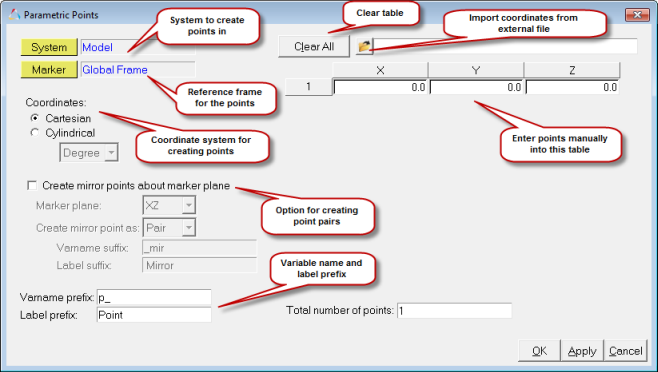Click the yellow System collector button

tap(49, 47)
